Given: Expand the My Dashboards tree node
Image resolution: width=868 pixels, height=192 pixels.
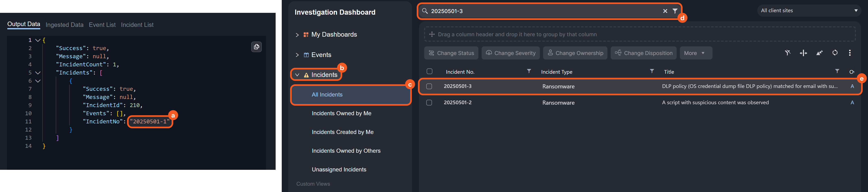Looking at the screenshot, I should [297, 35].
